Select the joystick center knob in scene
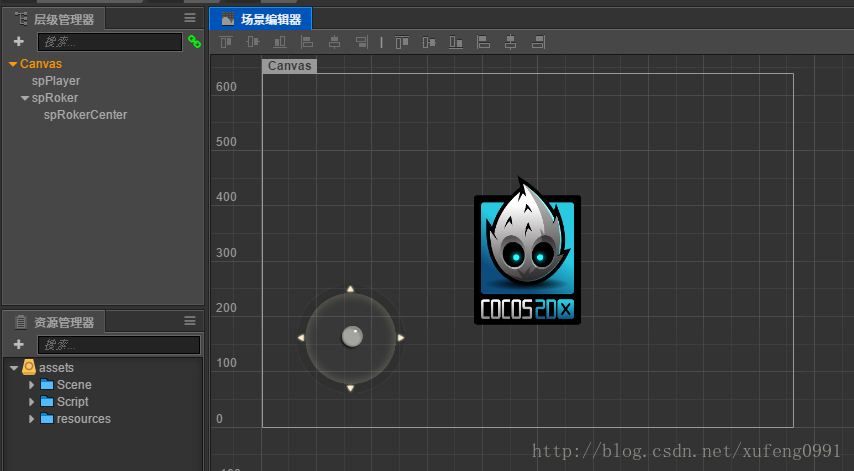 [x=352, y=337]
